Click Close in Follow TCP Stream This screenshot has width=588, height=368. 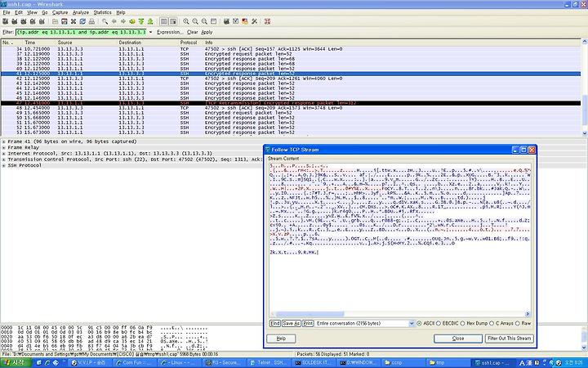(458, 339)
